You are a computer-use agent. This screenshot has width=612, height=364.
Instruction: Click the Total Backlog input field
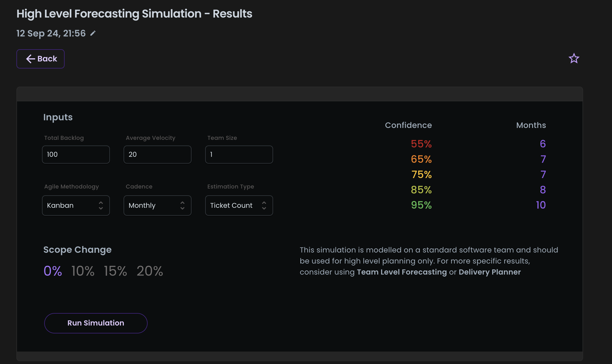(x=76, y=155)
